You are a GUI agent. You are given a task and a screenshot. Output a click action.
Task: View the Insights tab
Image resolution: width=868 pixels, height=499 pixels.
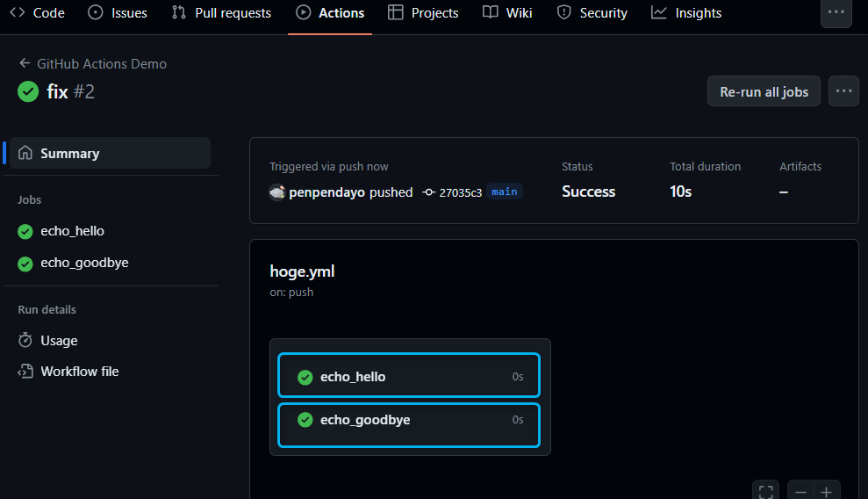pos(686,12)
